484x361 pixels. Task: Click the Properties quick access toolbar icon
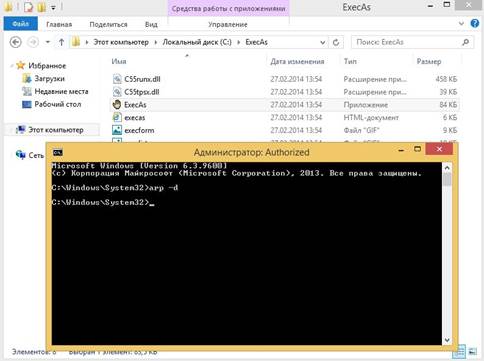point(28,7)
